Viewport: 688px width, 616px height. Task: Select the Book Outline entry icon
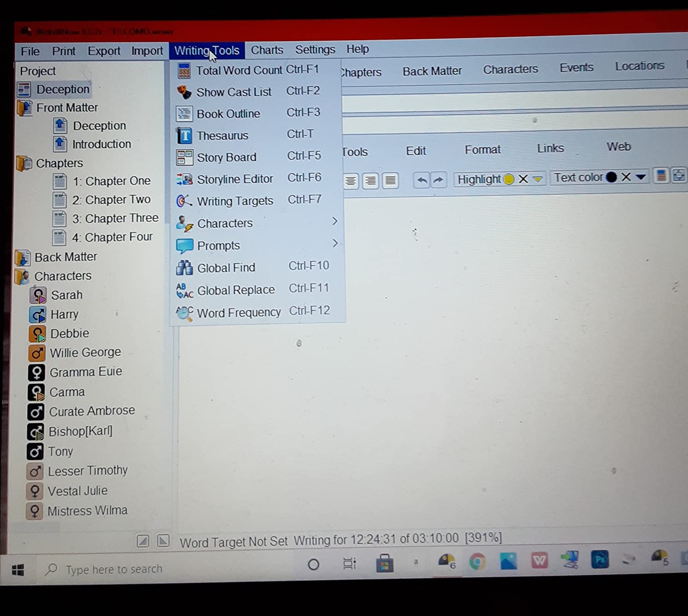tap(184, 113)
